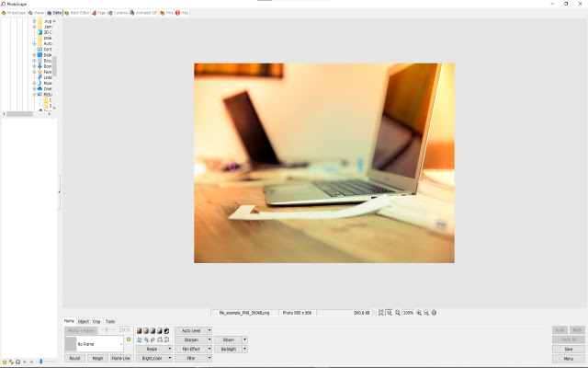
Task: Open the Combine tab
Action: coord(119,13)
